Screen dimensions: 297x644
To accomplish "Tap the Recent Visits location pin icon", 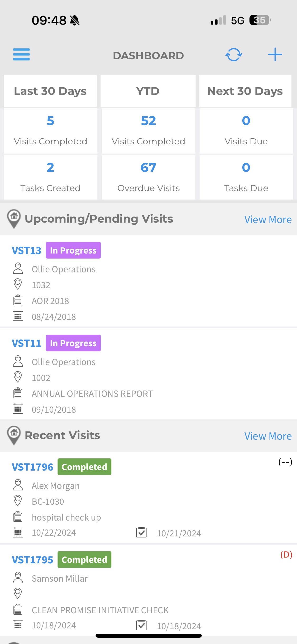I will (14, 435).
